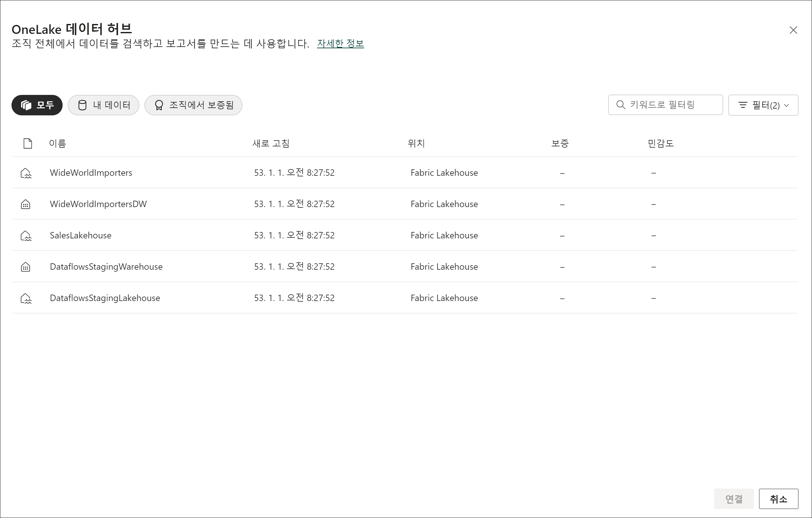Click the DataflowsStagingWarehouse warehouse icon
Image resolution: width=812 pixels, height=518 pixels.
[x=26, y=267]
